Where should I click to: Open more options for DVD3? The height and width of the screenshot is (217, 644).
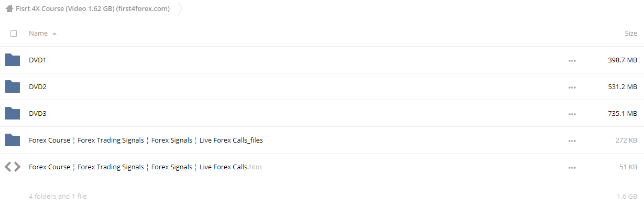click(572, 114)
